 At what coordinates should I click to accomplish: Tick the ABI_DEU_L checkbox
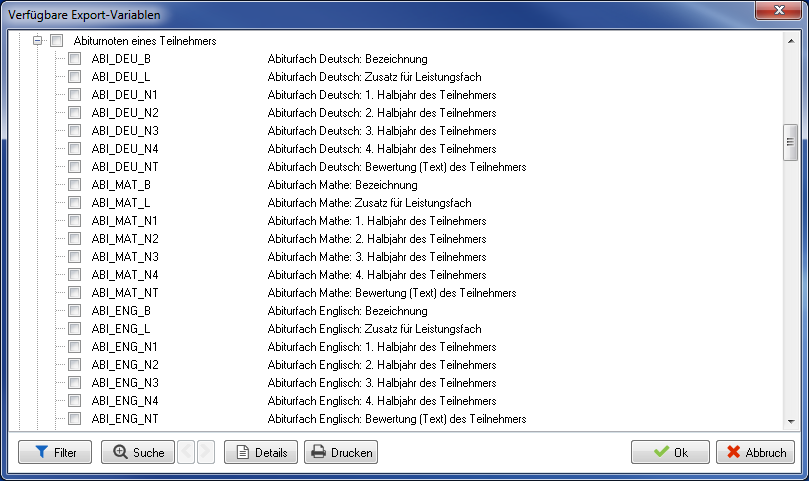[74, 76]
